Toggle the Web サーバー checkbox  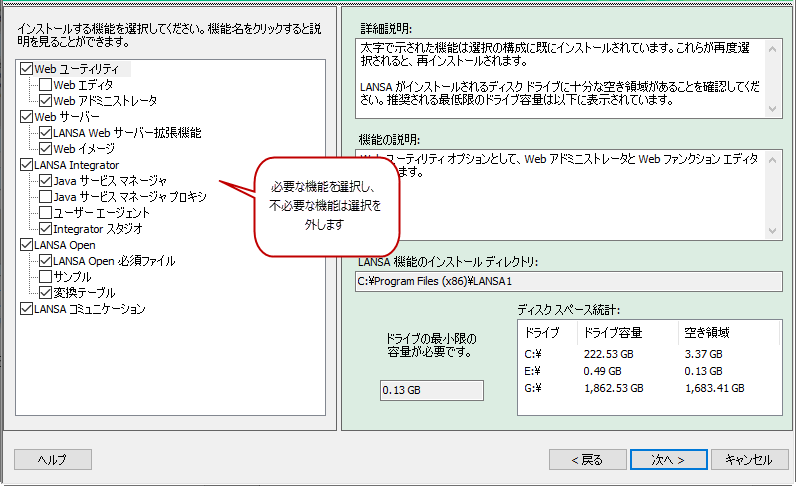point(26,117)
